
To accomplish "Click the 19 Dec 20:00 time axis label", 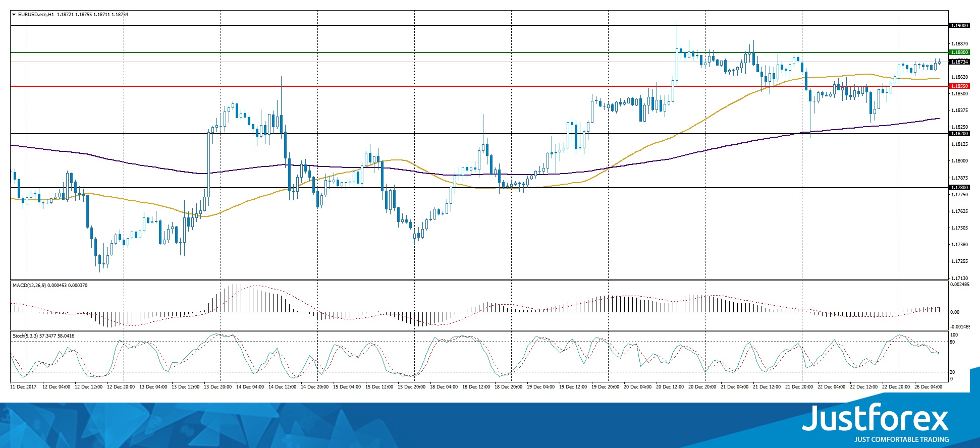I will (x=606, y=387).
